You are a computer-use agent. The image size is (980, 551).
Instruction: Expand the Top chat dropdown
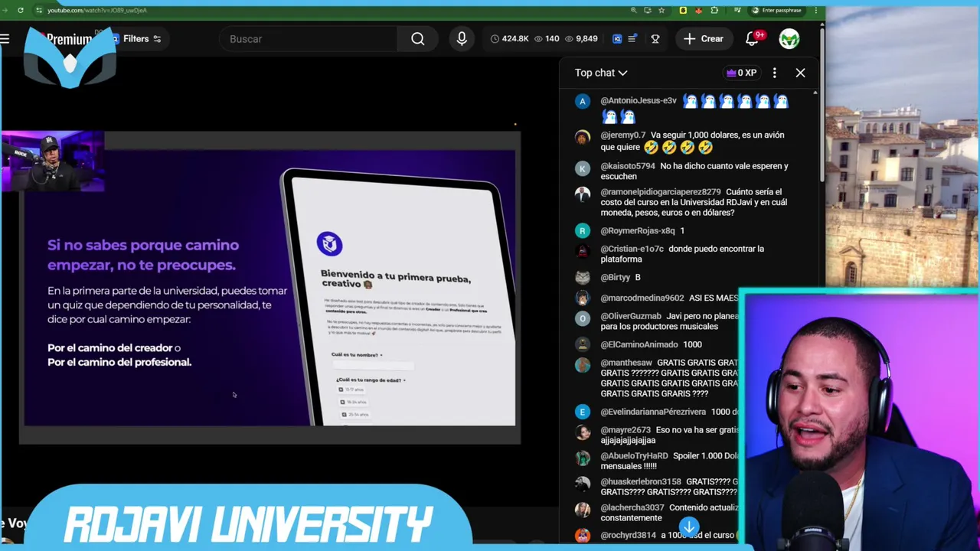tap(601, 73)
